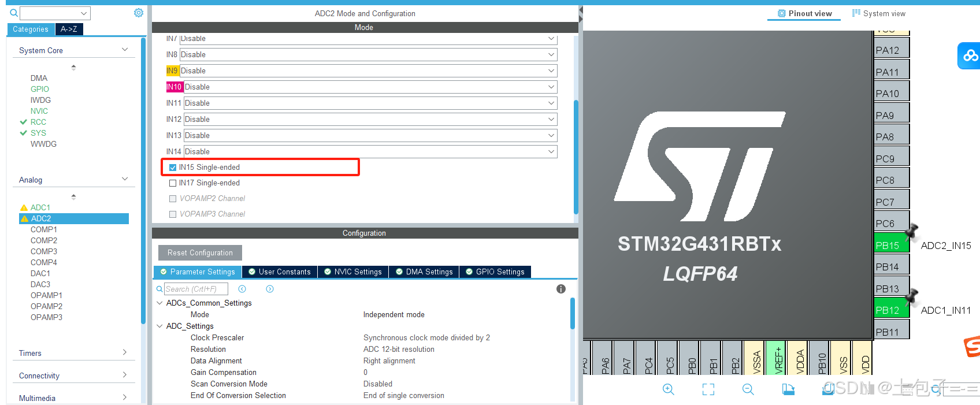Open SYS under System Core

click(x=38, y=133)
